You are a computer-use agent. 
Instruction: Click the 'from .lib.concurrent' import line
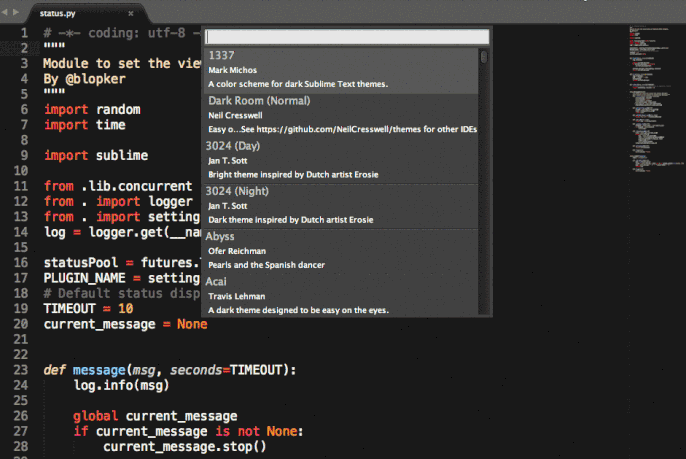[x=118, y=186]
